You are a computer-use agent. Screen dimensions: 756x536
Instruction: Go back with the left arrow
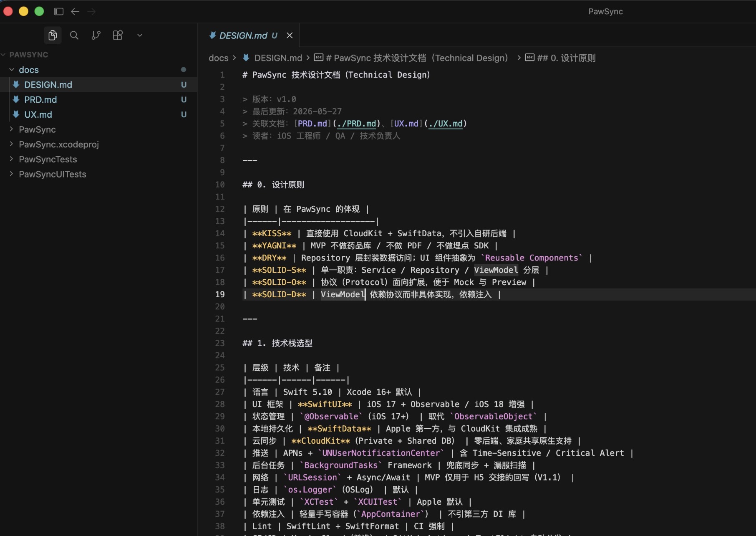(75, 12)
